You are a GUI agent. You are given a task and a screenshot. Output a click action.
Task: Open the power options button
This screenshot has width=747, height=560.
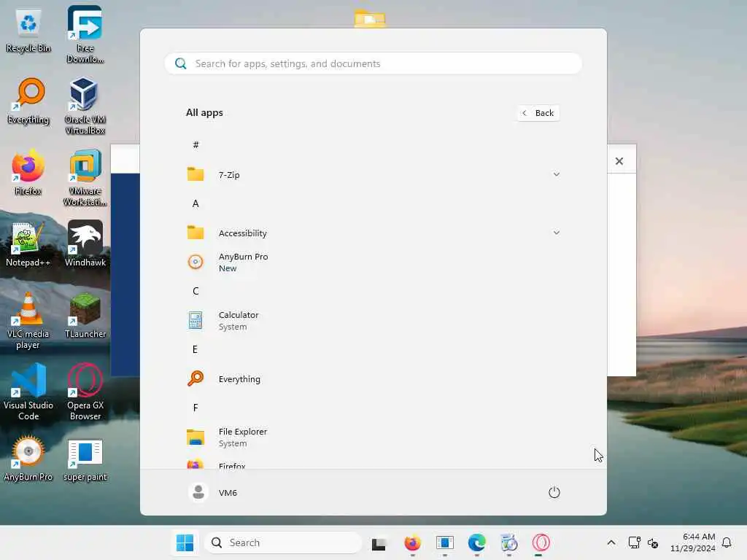click(554, 492)
